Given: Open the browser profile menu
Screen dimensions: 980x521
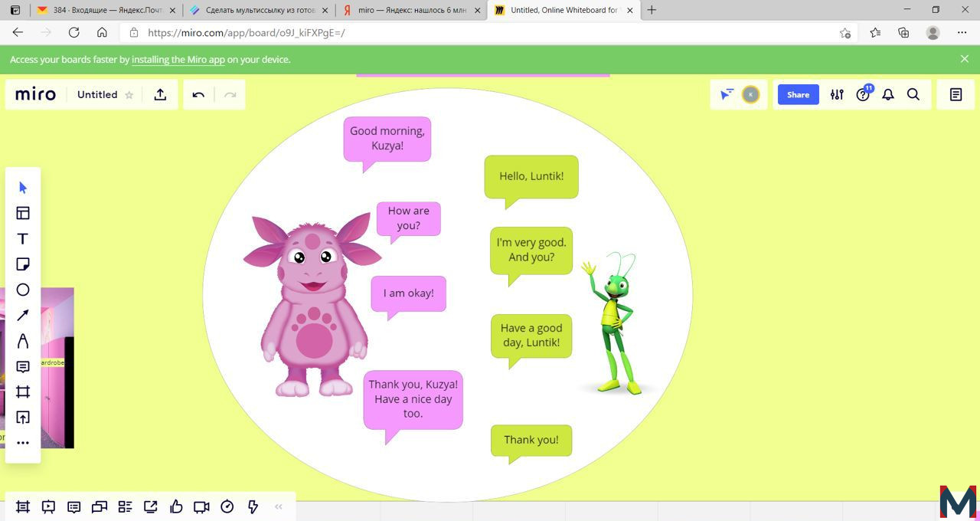Looking at the screenshot, I should (x=933, y=33).
